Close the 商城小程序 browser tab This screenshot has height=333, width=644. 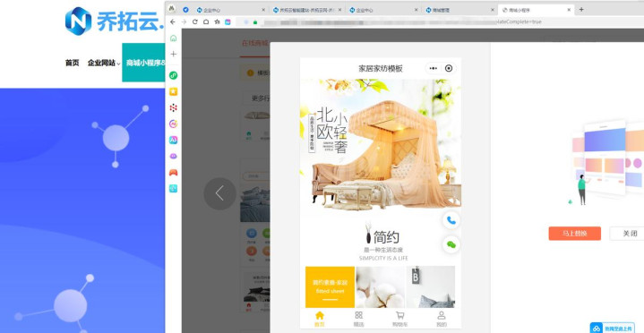pos(569,10)
